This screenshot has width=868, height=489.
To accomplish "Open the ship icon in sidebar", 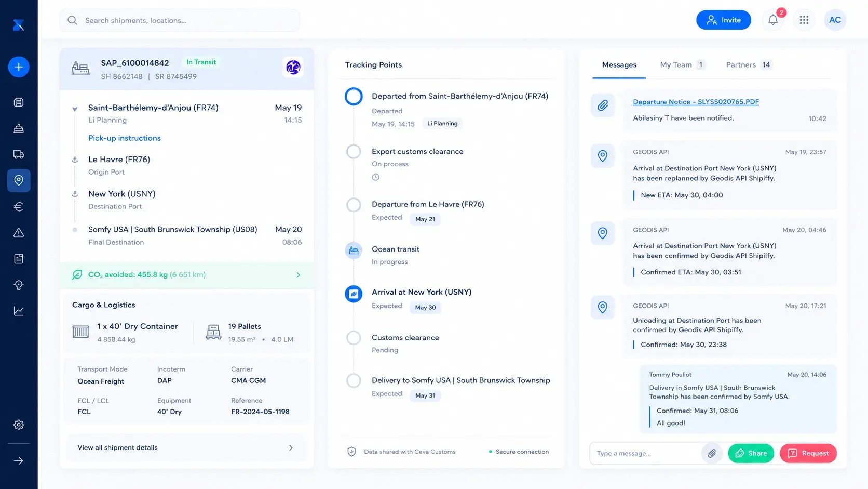I will 19,128.
